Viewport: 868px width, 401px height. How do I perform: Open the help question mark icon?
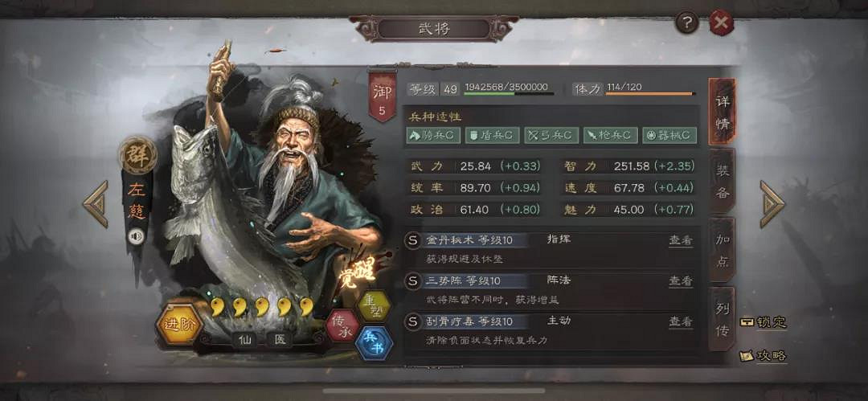click(x=687, y=23)
